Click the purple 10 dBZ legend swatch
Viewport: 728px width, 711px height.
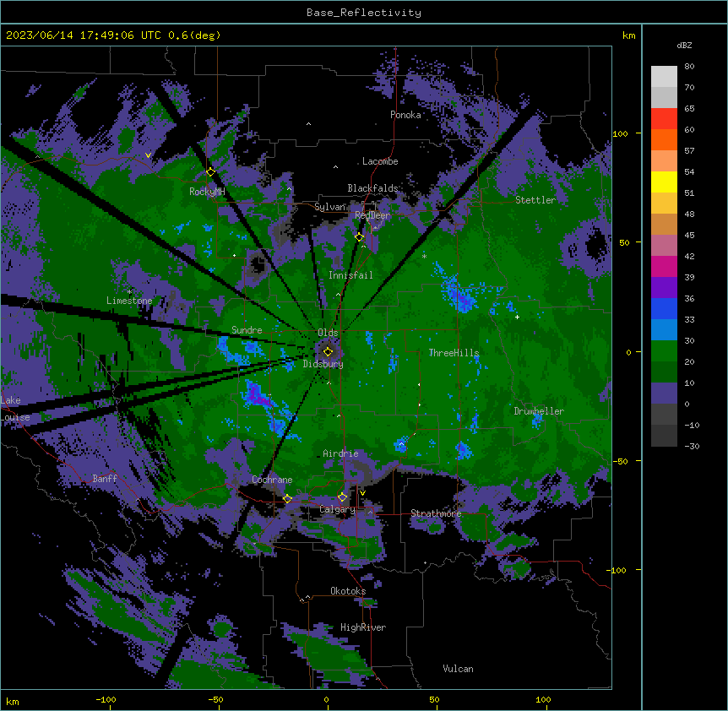664,393
